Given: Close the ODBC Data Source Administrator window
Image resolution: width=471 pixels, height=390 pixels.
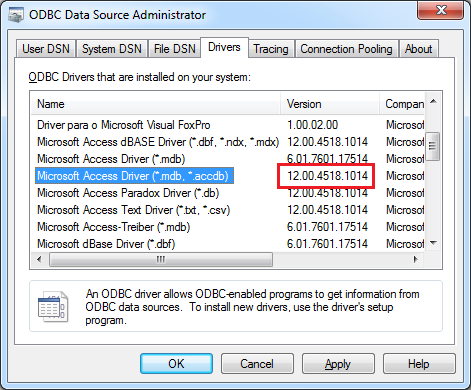Looking at the screenshot, I should pos(441,10).
